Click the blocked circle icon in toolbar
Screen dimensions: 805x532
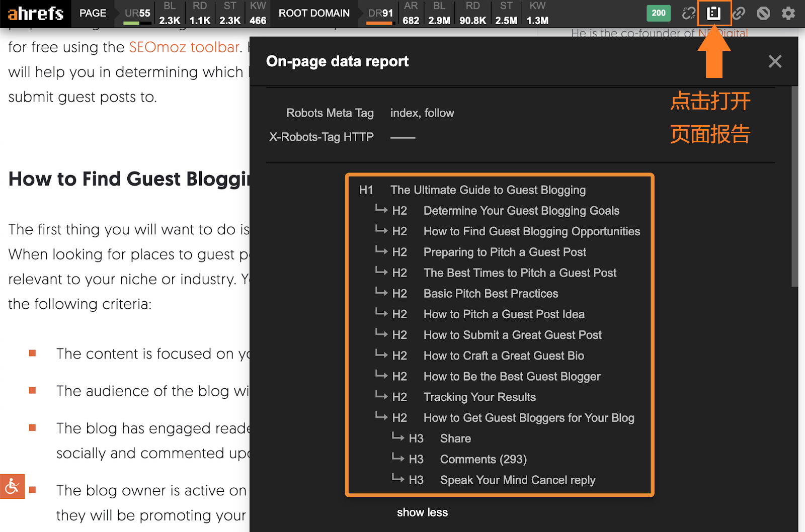pyautogui.click(x=763, y=13)
